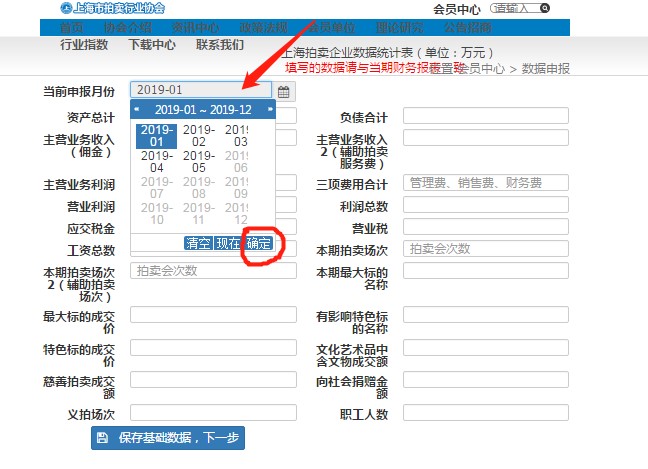Open the 会员中心 link at top
This screenshot has height=469, width=648.
point(457,9)
